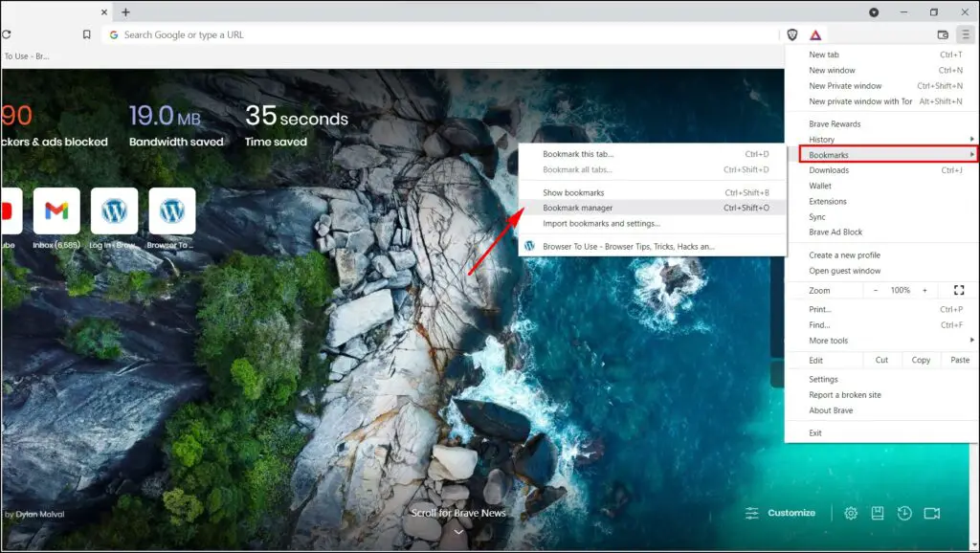The width and height of the screenshot is (980, 553).
Task: Click the 100% zoom level value
Action: point(900,290)
